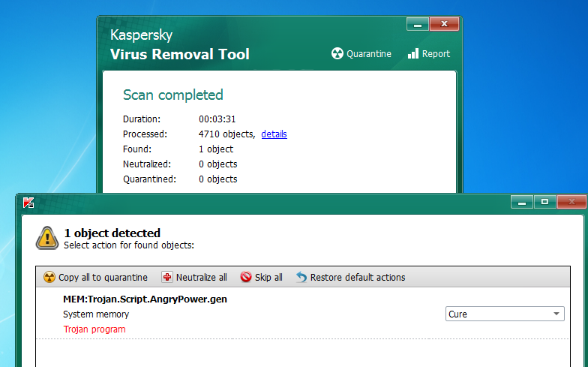Click the red cross Neutralize all icon
The width and height of the screenshot is (588, 367).
pos(166,278)
